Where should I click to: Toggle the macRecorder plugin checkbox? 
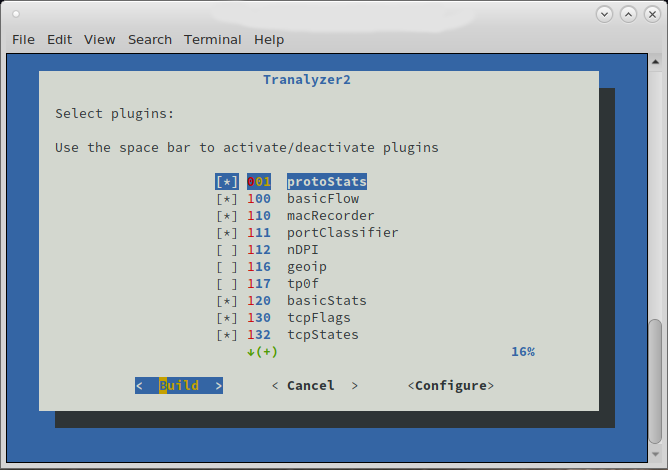pyautogui.click(x=227, y=216)
